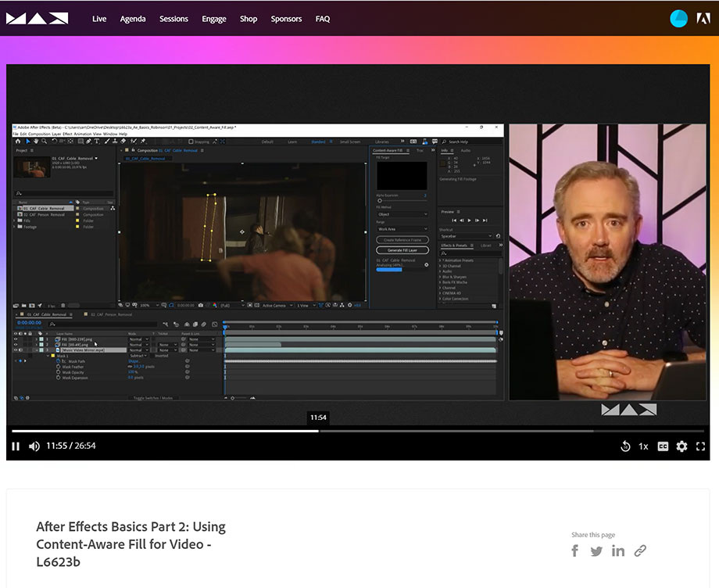719x588 pixels.
Task: Expand Animation Presets in Effects & Presets
Action: click(x=440, y=260)
